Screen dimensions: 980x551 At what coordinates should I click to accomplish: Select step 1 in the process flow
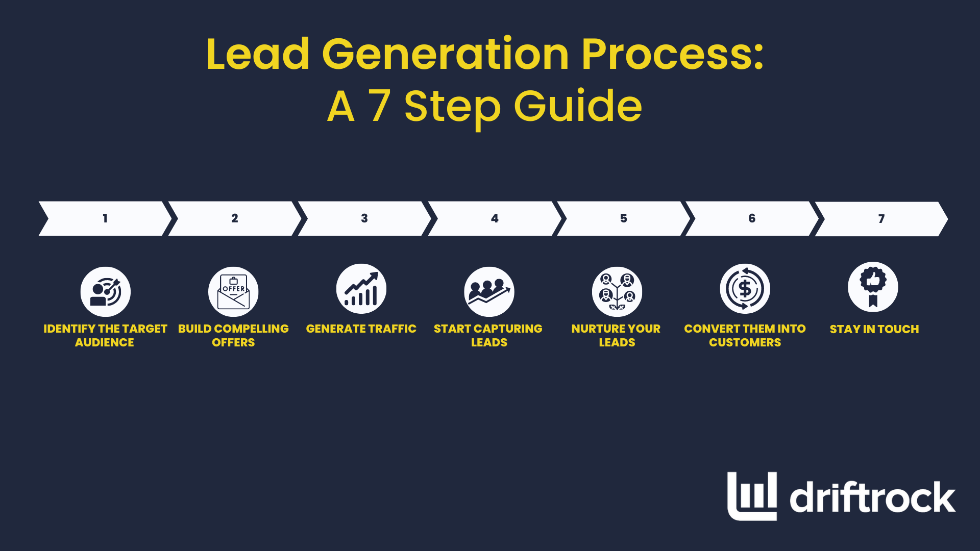point(104,218)
